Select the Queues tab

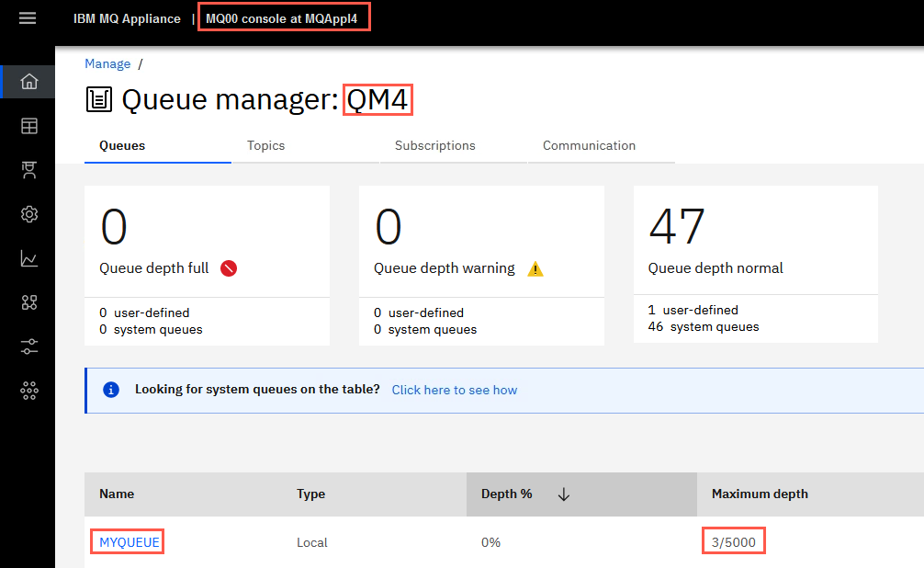click(x=122, y=146)
